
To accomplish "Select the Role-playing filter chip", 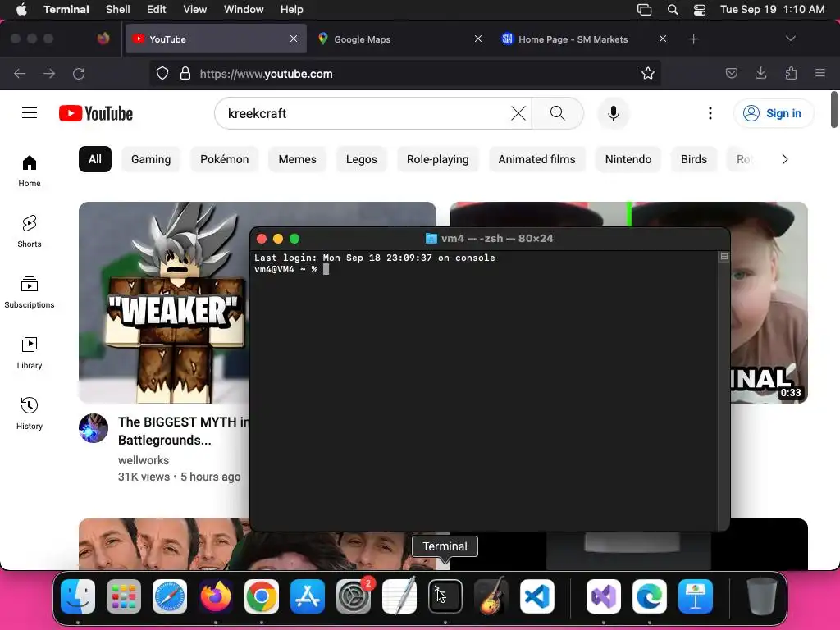I will [x=438, y=159].
